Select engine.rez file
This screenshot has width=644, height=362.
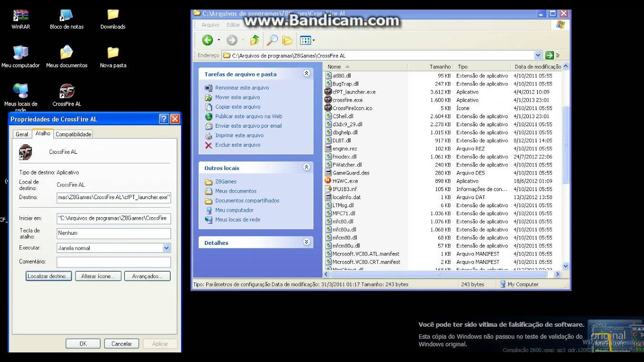click(345, 149)
